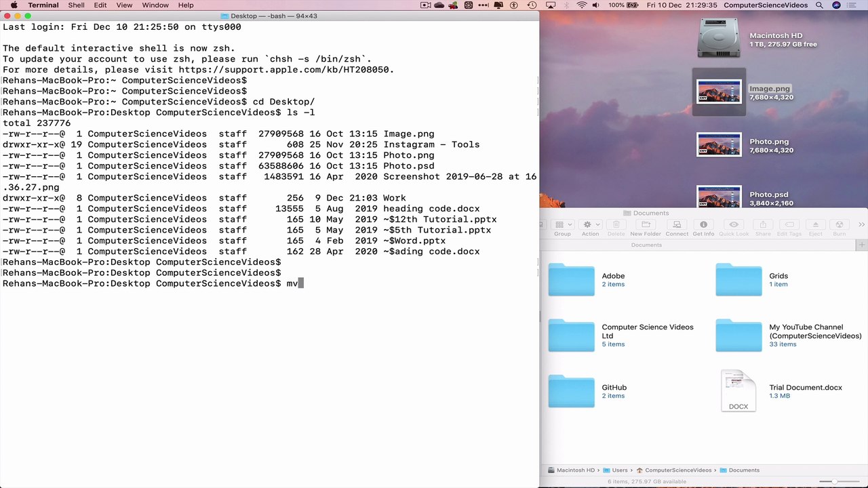This screenshot has width=868, height=488.
Task: Click 'total 237776' line in Terminal
Action: (x=37, y=123)
